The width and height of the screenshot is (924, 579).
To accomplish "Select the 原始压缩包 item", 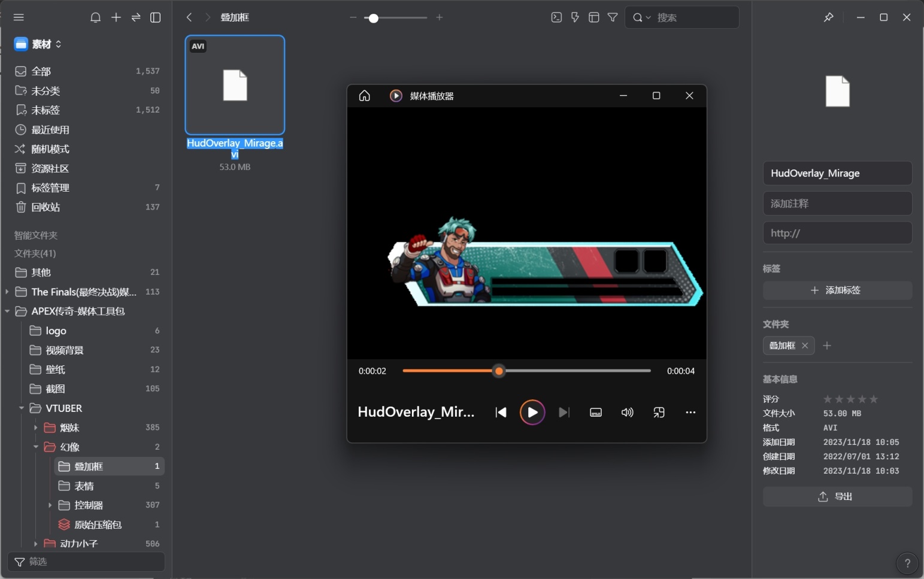I will (108, 525).
